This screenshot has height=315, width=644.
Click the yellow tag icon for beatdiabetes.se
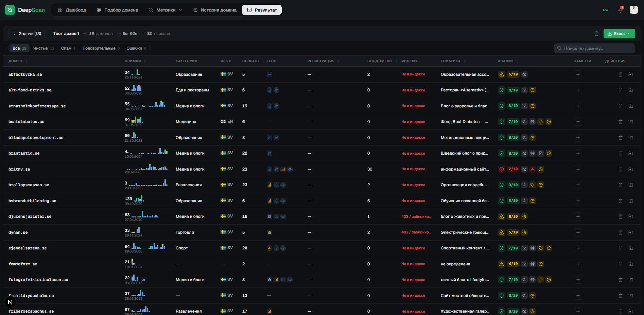coord(541,122)
